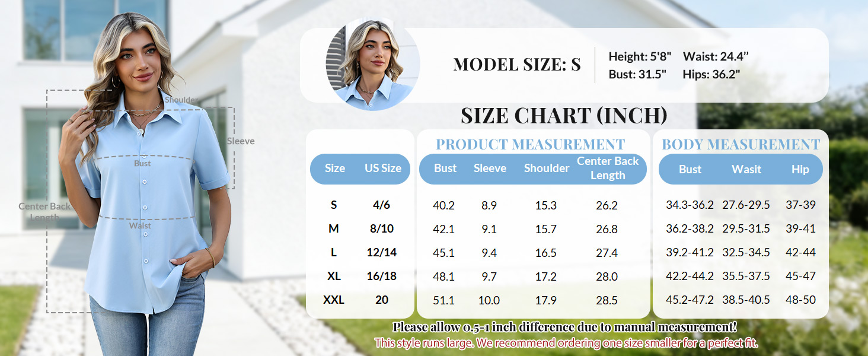Click the "Center Back Length" column header
Image resolution: width=868 pixels, height=356 pixels.
[608, 168]
